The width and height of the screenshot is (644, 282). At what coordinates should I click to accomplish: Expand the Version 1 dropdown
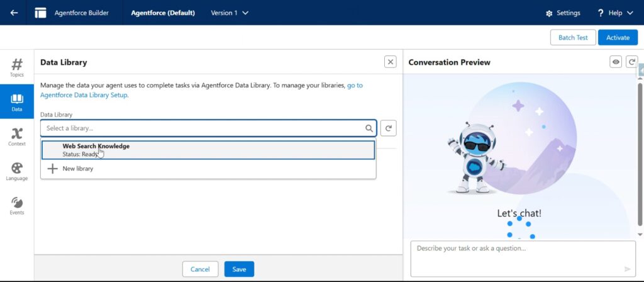pos(230,13)
